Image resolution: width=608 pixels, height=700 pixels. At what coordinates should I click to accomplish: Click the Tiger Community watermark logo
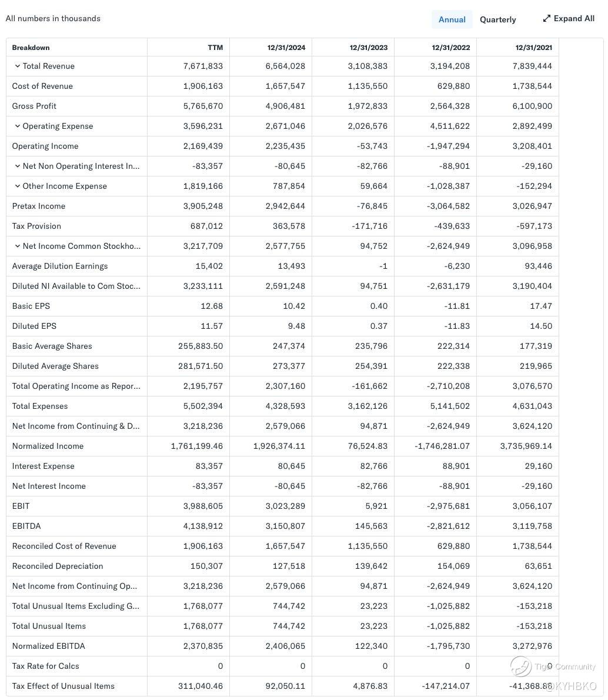pos(520,666)
